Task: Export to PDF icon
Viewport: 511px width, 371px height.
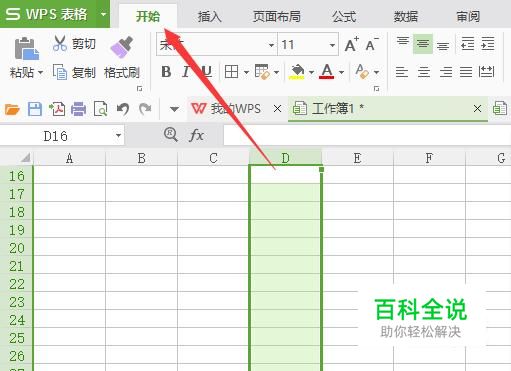Action: coord(57,109)
